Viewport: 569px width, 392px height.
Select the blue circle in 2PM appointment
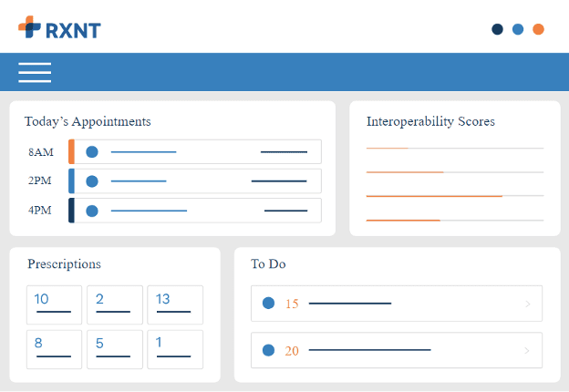(91, 181)
